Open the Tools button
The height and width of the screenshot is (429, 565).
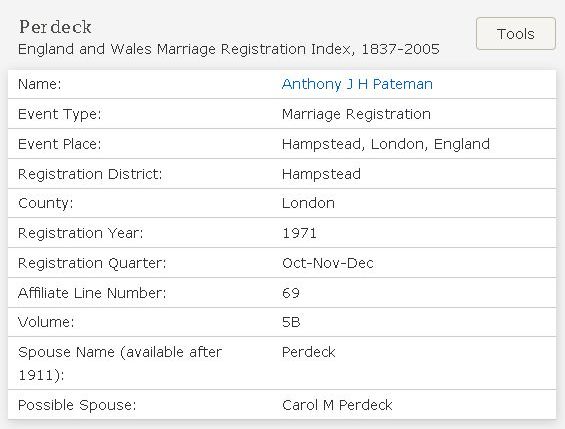click(x=516, y=33)
